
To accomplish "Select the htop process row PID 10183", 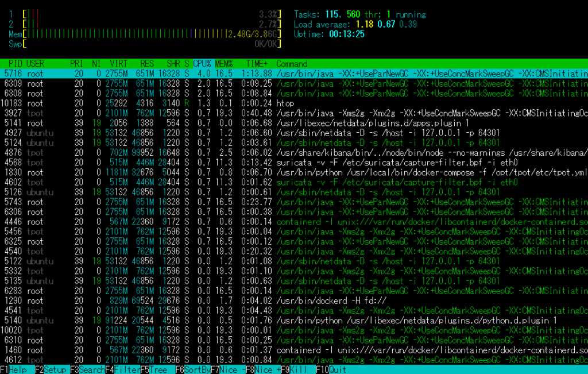I will [x=294, y=103].
